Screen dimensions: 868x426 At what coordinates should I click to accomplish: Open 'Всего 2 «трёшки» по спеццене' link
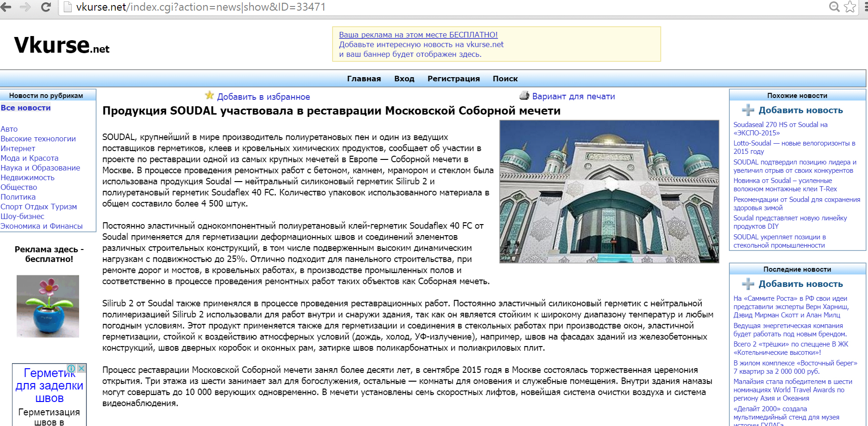coord(791,348)
